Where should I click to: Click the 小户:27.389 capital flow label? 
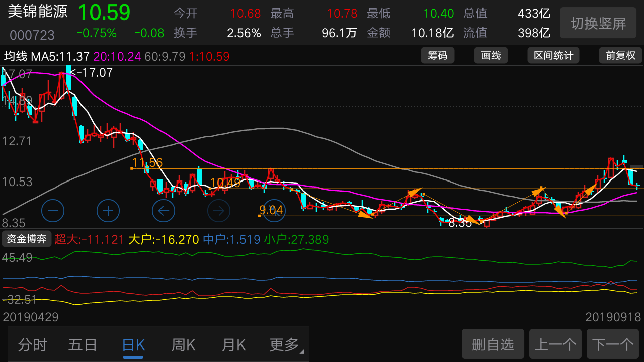click(296, 239)
